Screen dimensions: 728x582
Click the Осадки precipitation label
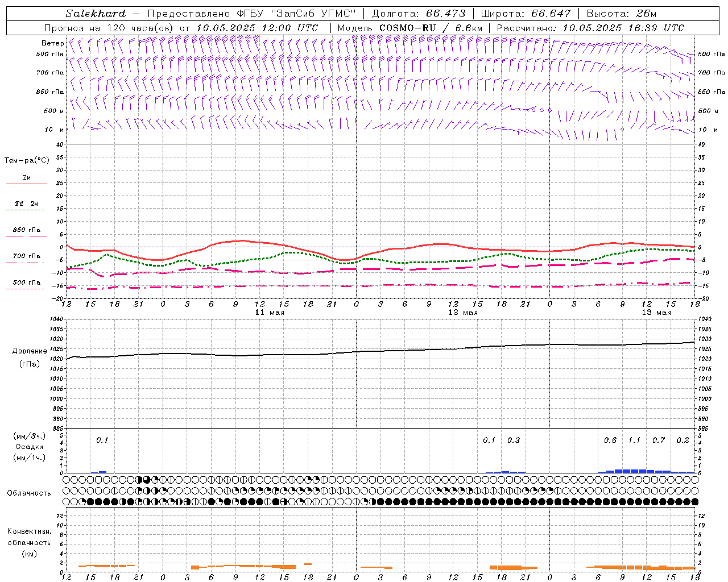pyautogui.click(x=30, y=447)
